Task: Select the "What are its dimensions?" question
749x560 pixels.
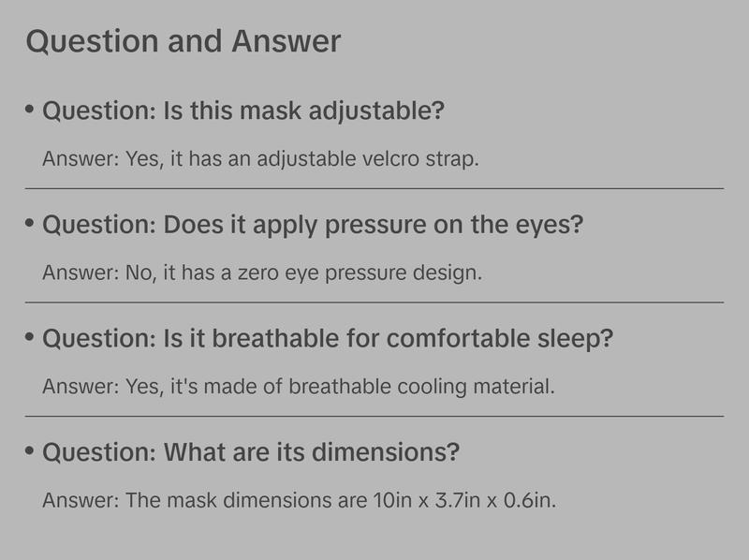Action: [x=251, y=453]
